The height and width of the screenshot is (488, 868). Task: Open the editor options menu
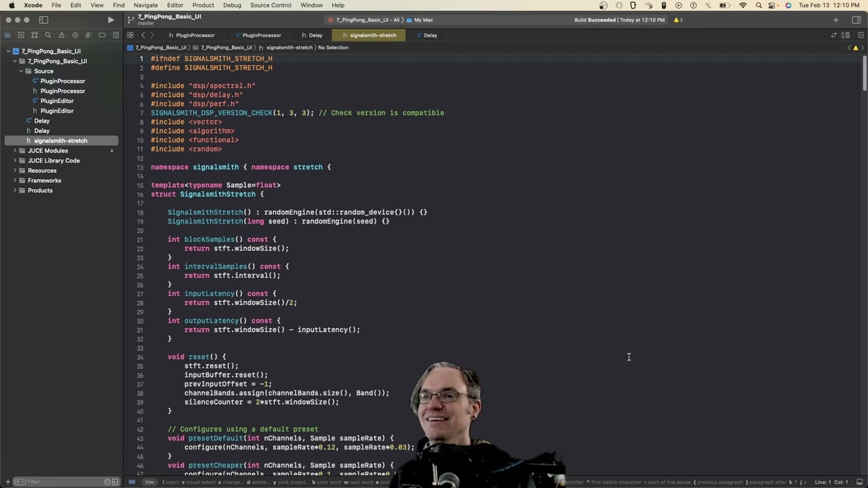[846, 35]
